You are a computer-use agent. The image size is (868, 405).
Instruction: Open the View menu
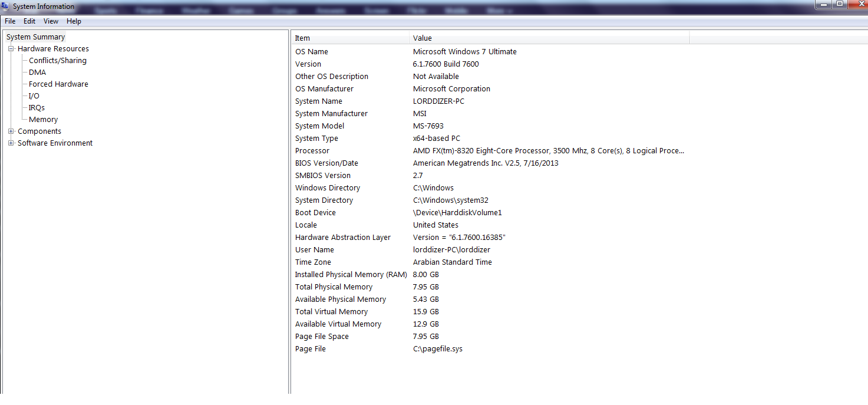click(51, 21)
